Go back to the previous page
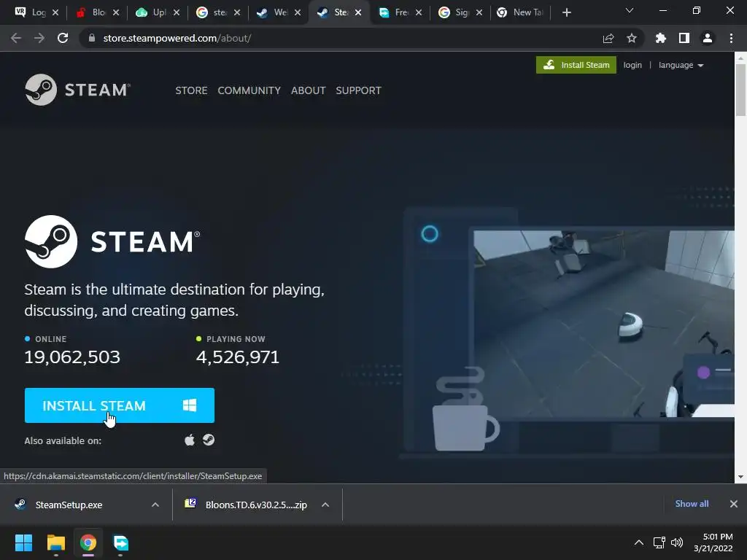Viewport: 747px width, 560px height. 16,38
